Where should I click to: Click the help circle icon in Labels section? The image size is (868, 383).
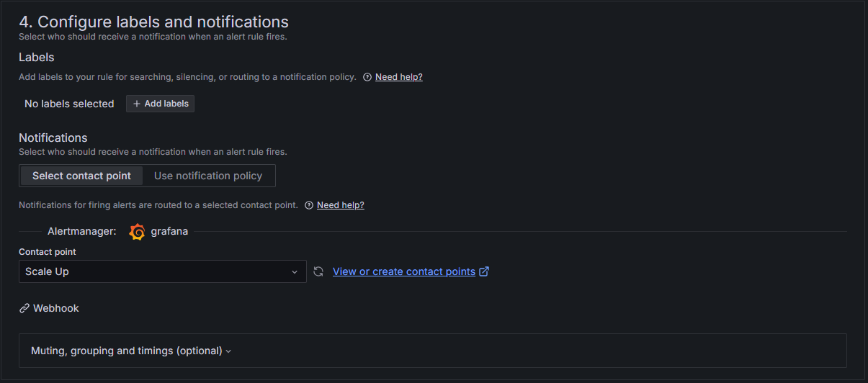pyautogui.click(x=367, y=77)
